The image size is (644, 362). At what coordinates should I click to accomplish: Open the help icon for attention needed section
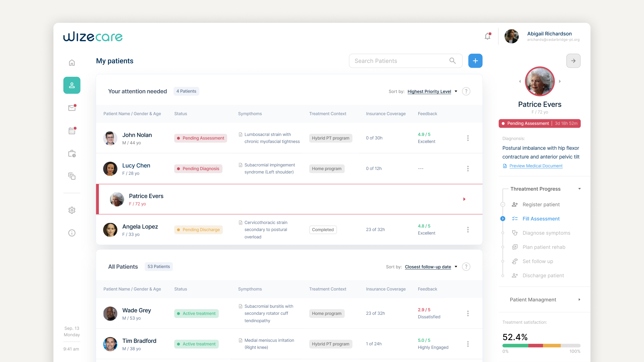click(x=466, y=91)
